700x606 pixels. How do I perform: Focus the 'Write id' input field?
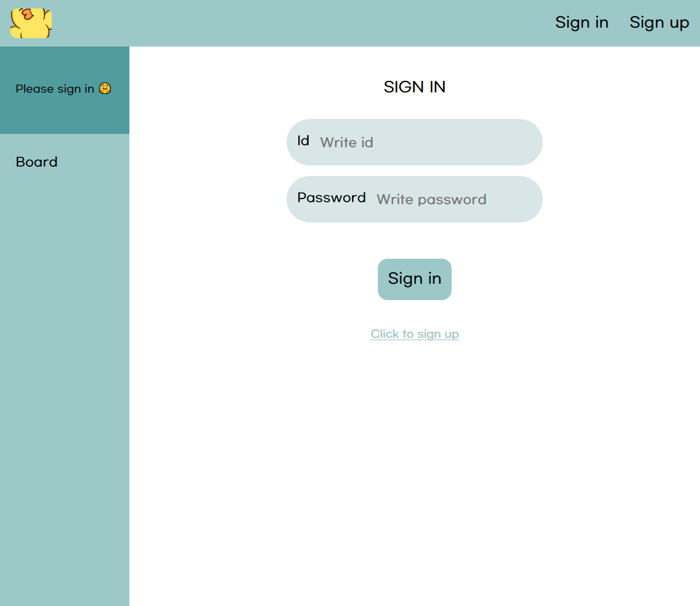pyautogui.click(x=427, y=142)
